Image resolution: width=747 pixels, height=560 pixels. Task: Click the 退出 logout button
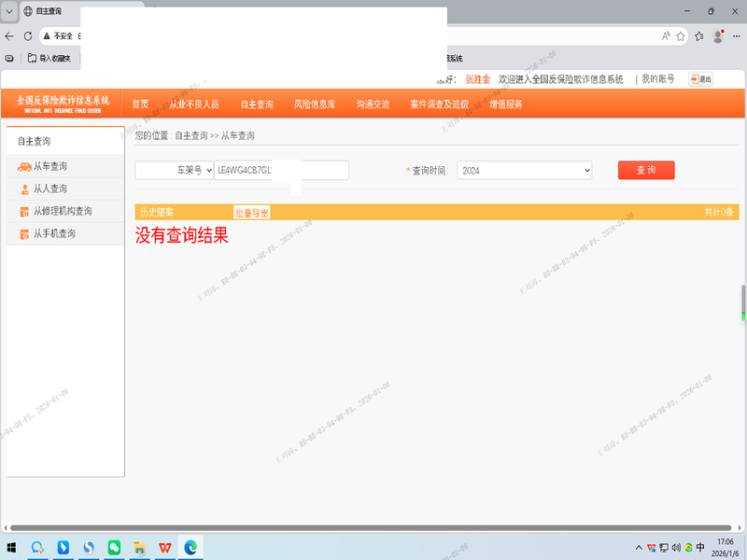tap(700, 79)
